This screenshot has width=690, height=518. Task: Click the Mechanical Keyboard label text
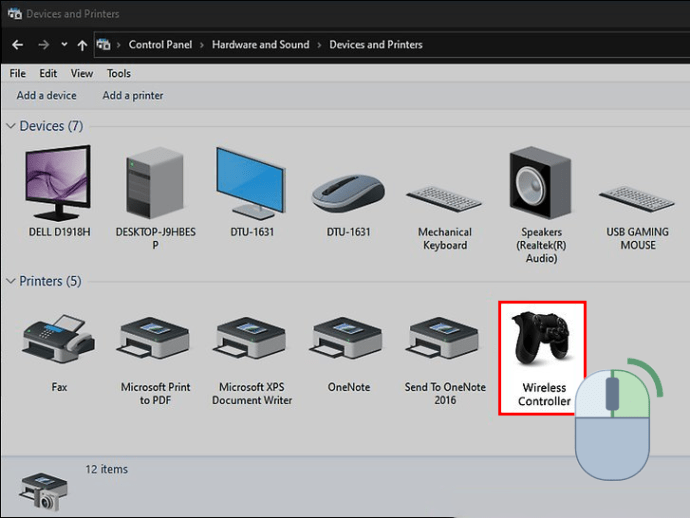(x=445, y=239)
